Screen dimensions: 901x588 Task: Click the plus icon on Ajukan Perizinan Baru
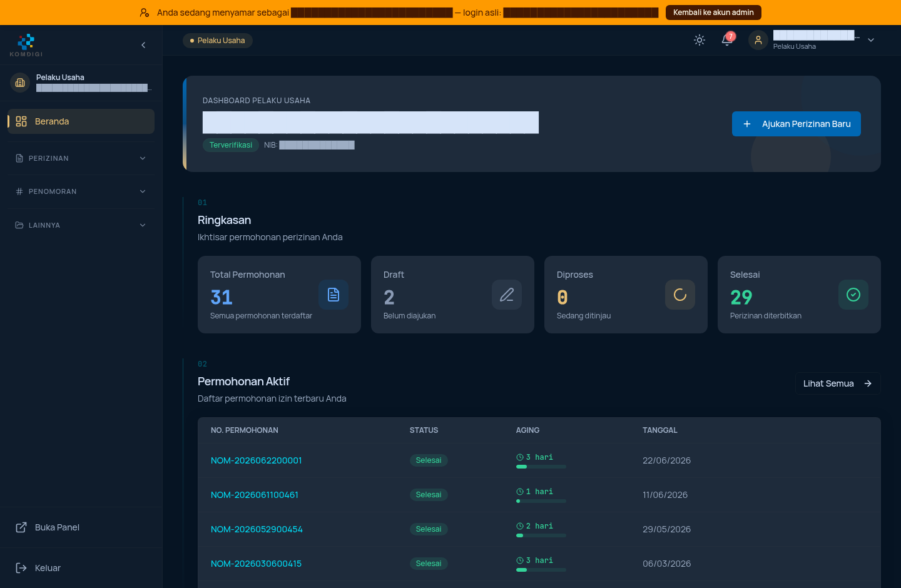(747, 124)
